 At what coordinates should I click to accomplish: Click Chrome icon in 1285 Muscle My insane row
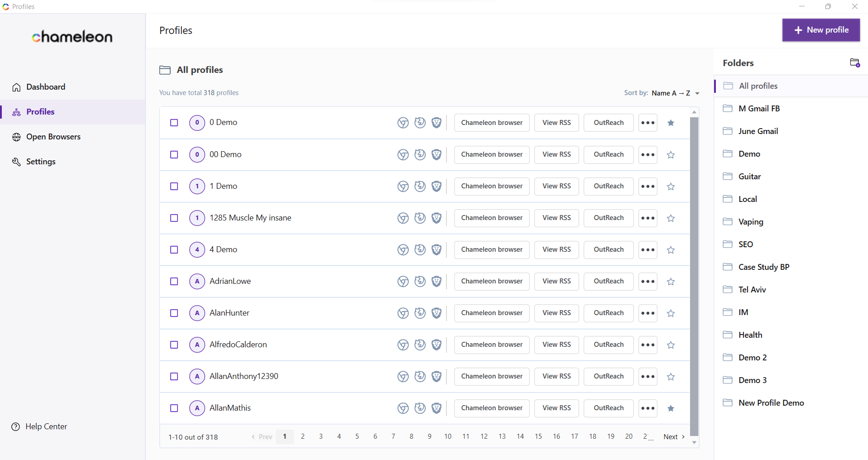pyautogui.click(x=403, y=218)
